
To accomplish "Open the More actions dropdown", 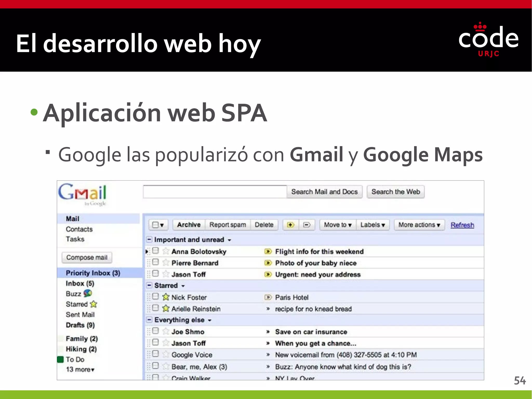I will click(419, 225).
